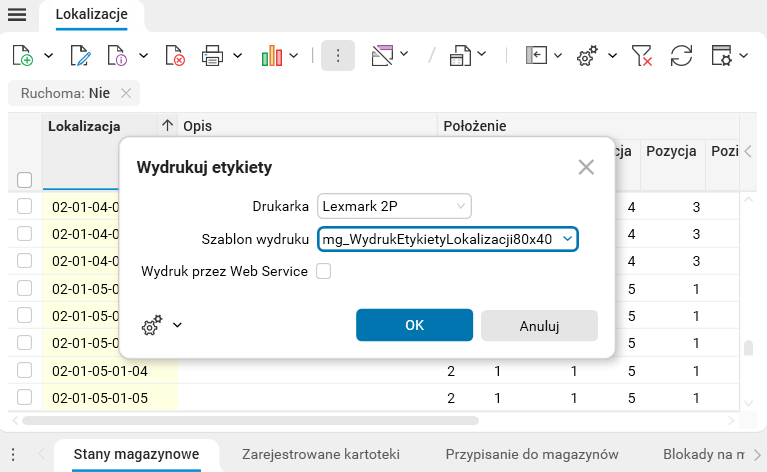Viewport: 767px width, 472px height.
Task: Remove the 'Ruchoma: Nie' filter chip
Action: click(x=126, y=93)
